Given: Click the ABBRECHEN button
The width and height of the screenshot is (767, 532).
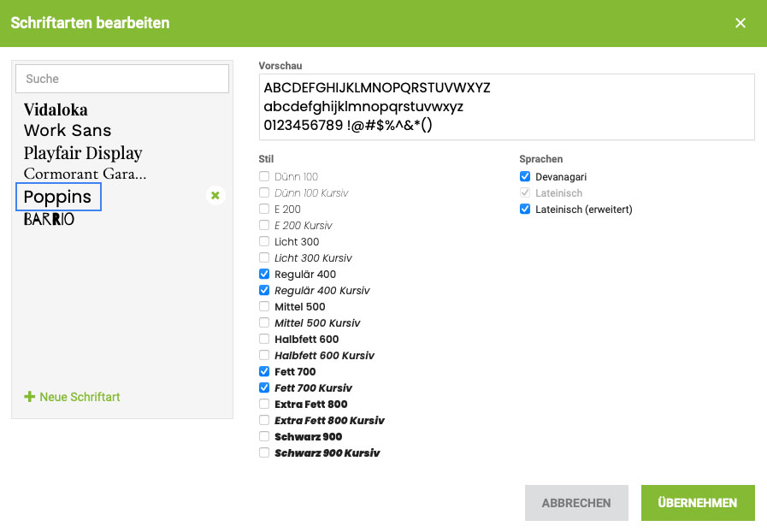Looking at the screenshot, I should point(576,503).
